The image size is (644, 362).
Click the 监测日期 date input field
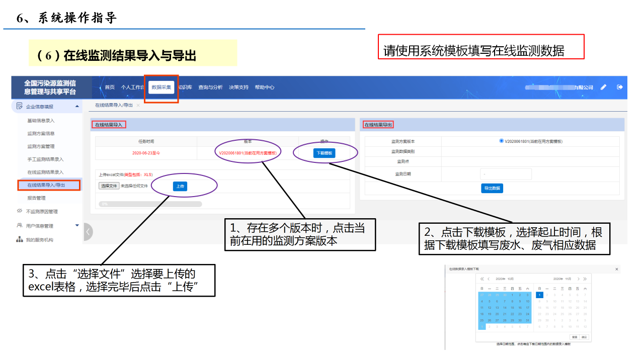click(506, 174)
